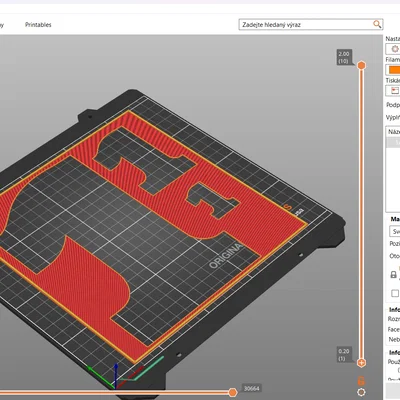The width and height of the screenshot is (400, 400).
Task: Click the '2.00 (10)' top layer label
Action: [x=344, y=57]
